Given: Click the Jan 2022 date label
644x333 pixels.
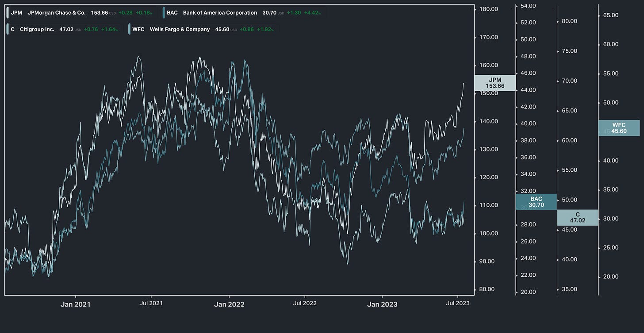Looking at the screenshot, I should [x=229, y=304].
